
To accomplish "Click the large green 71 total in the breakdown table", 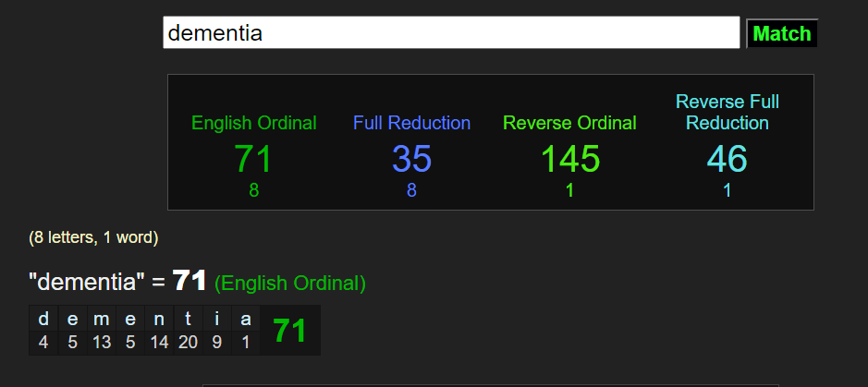I will (x=289, y=331).
